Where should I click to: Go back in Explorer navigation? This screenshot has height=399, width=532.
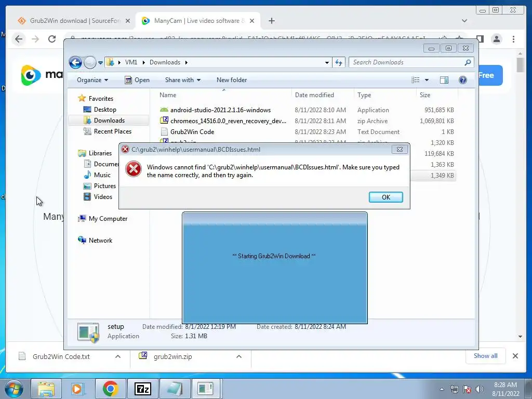pos(75,62)
